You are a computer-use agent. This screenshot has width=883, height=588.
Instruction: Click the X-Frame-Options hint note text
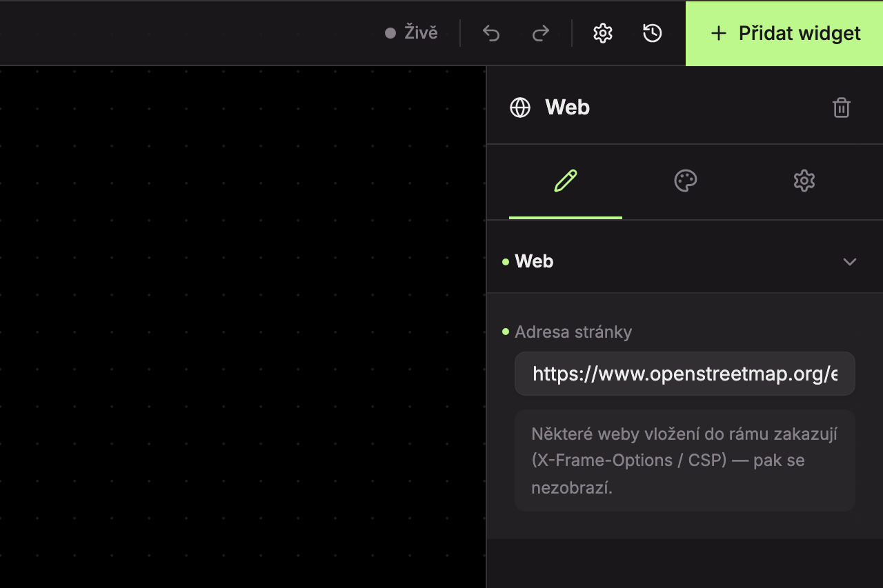click(x=685, y=460)
